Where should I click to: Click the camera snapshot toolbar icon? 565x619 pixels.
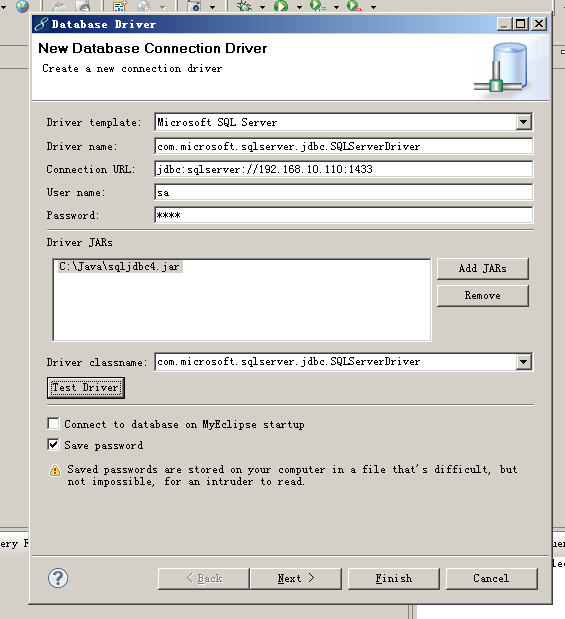(194, 6)
